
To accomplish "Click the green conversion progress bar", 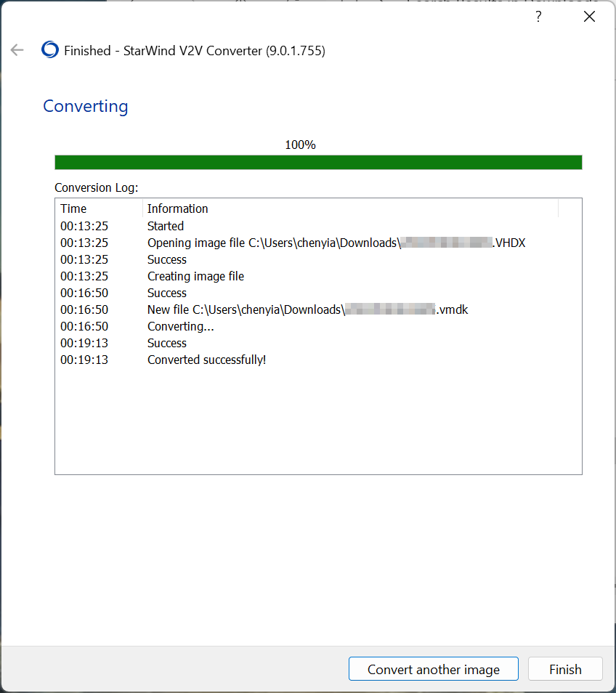I will point(318,162).
